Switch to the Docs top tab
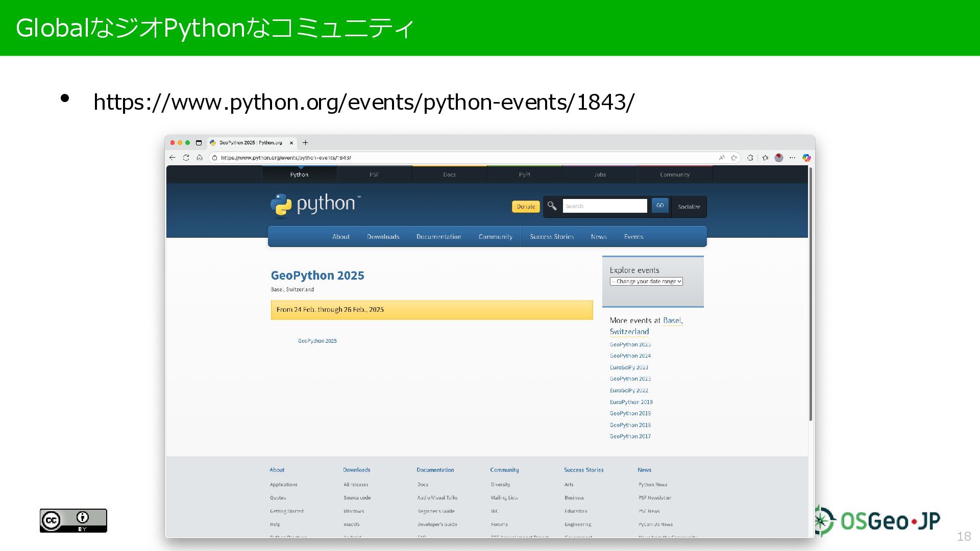Viewport: 980px width, 551px height. tap(449, 174)
